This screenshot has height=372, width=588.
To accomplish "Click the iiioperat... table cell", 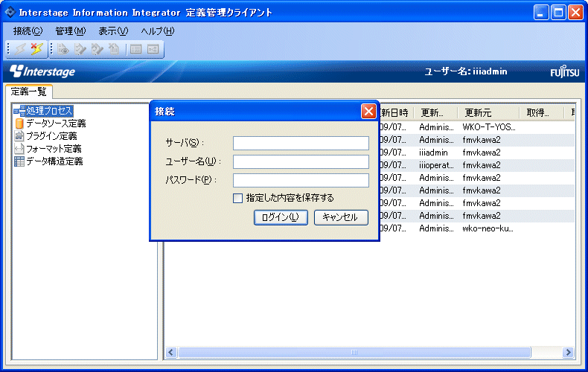I will 436,165.
